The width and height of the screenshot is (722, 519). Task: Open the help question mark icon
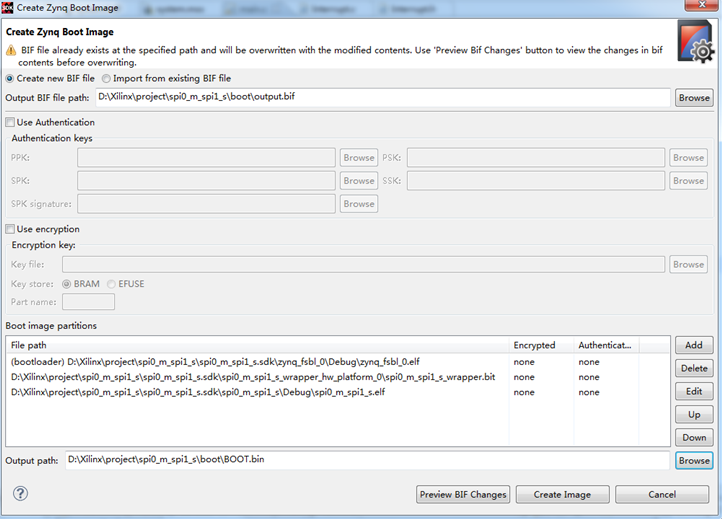pyautogui.click(x=20, y=493)
